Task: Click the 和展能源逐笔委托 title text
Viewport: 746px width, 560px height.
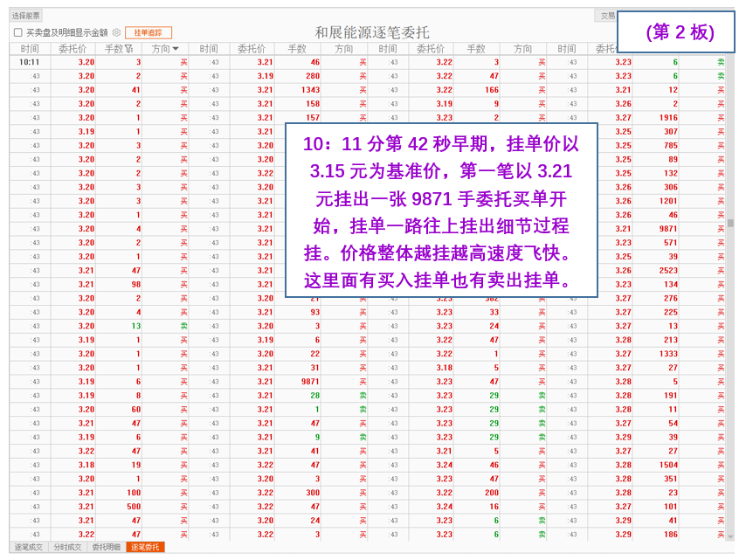Action: (x=372, y=32)
